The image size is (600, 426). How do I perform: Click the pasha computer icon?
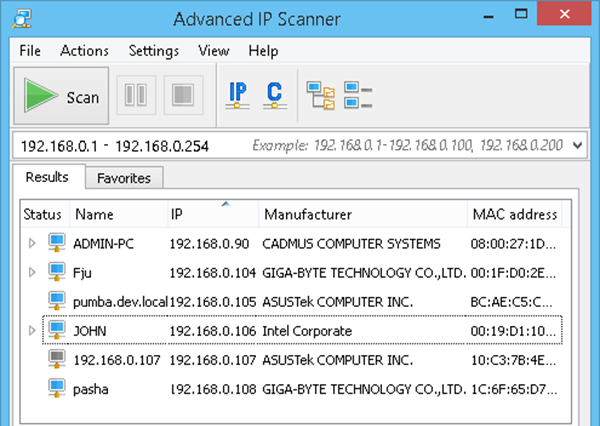[57, 388]
